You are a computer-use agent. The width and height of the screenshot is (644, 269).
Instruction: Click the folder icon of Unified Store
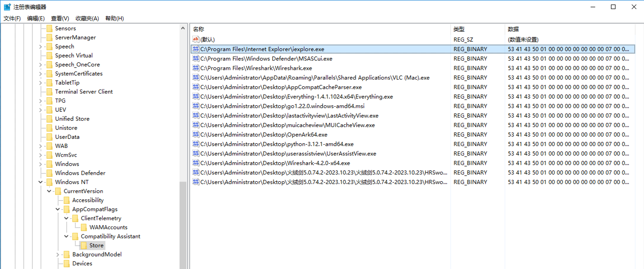[x=50, y=119]
